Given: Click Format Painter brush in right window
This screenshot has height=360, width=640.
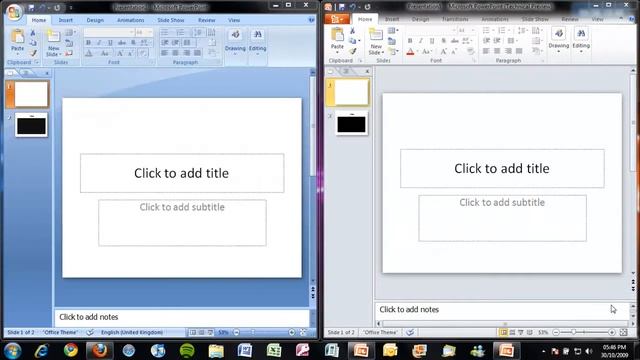Looking at the screenshot, I should [353, 51].
